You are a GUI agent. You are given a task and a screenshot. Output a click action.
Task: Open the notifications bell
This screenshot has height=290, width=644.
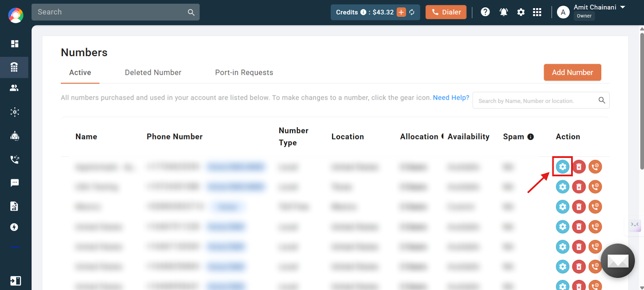(504, 12)
